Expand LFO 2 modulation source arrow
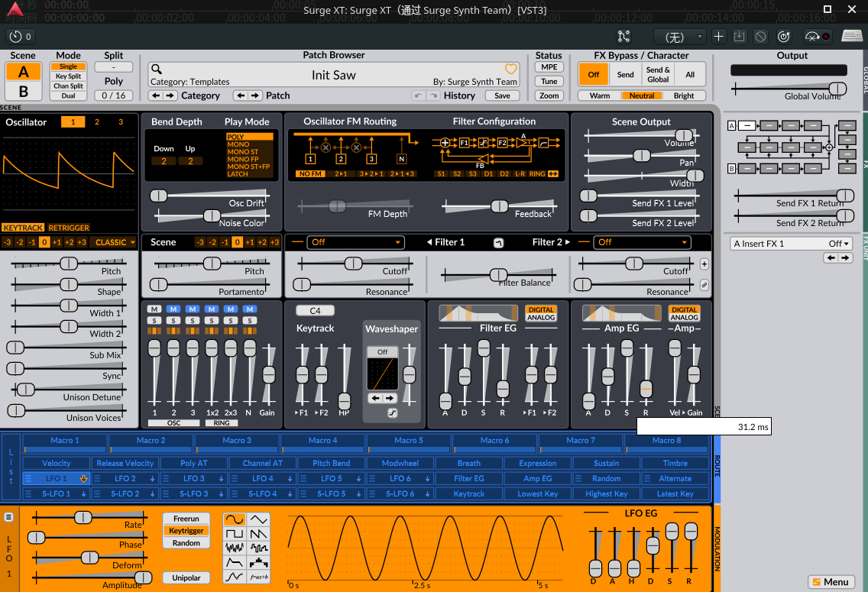 tap(152, 479)
